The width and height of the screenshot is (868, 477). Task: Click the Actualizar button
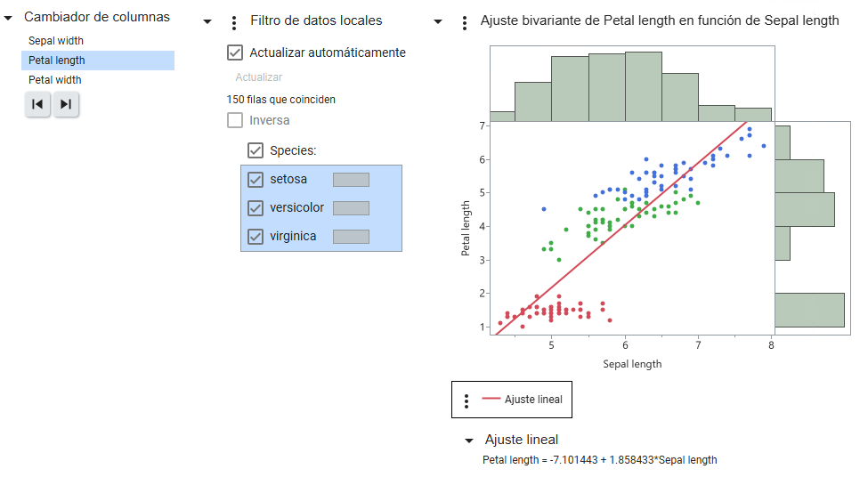(x=258, y=77)
